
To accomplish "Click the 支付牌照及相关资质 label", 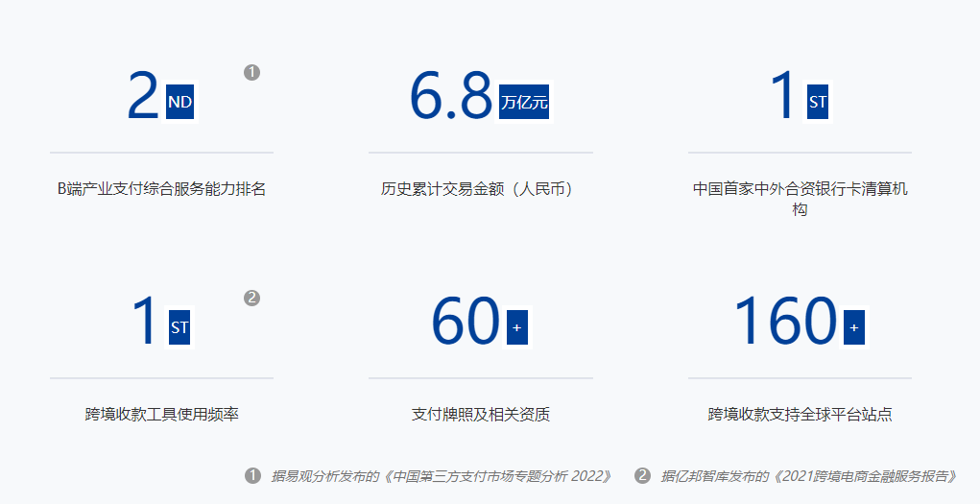I will point(480,415).
